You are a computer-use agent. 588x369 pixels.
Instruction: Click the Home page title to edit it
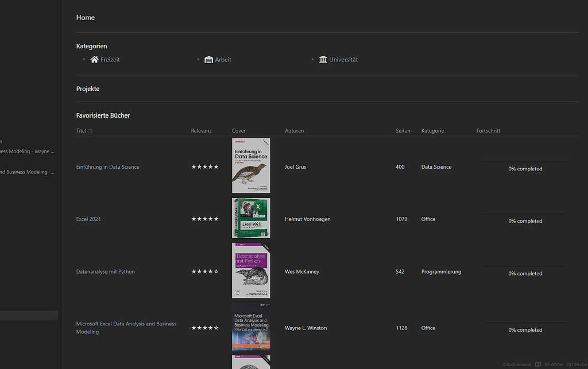pyautogui.click(x=85, y=17)
